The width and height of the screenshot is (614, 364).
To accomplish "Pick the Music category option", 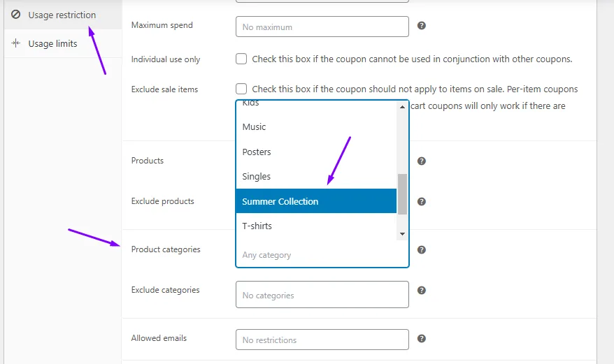I will tap(316, 127).
